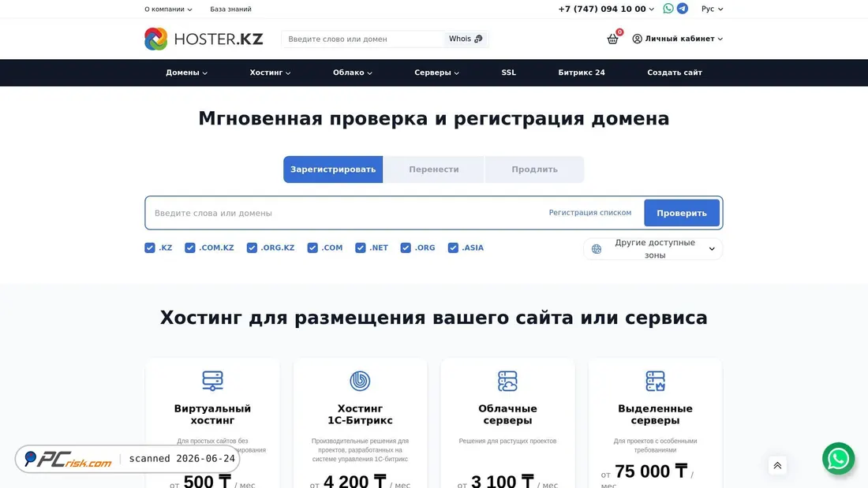Viewport: 868px width, 488px height.
Task: Click the Проверить button
Action: pos(682,213)
